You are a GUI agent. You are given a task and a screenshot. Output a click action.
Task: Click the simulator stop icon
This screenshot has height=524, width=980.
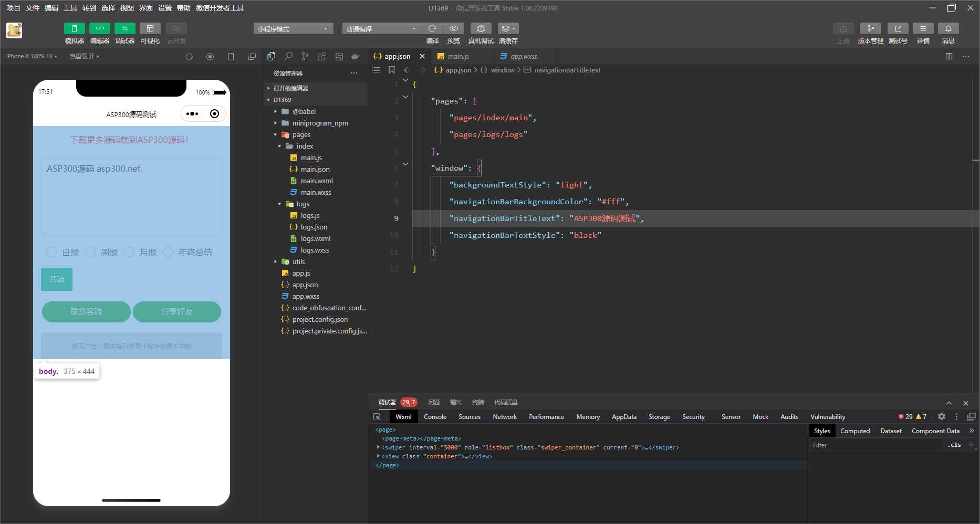click(x=210, y=56)
